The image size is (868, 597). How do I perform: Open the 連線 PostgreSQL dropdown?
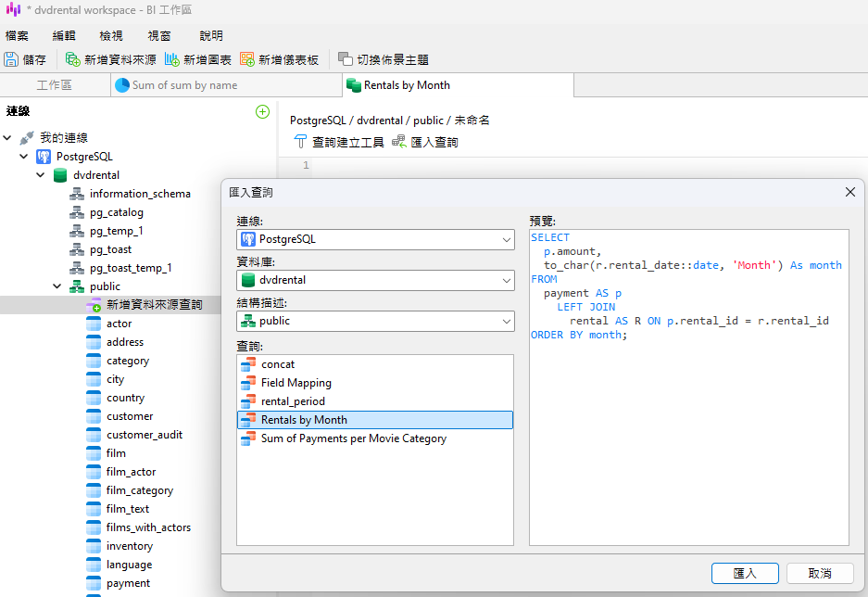pyautogui.click(x=375, y=239)
